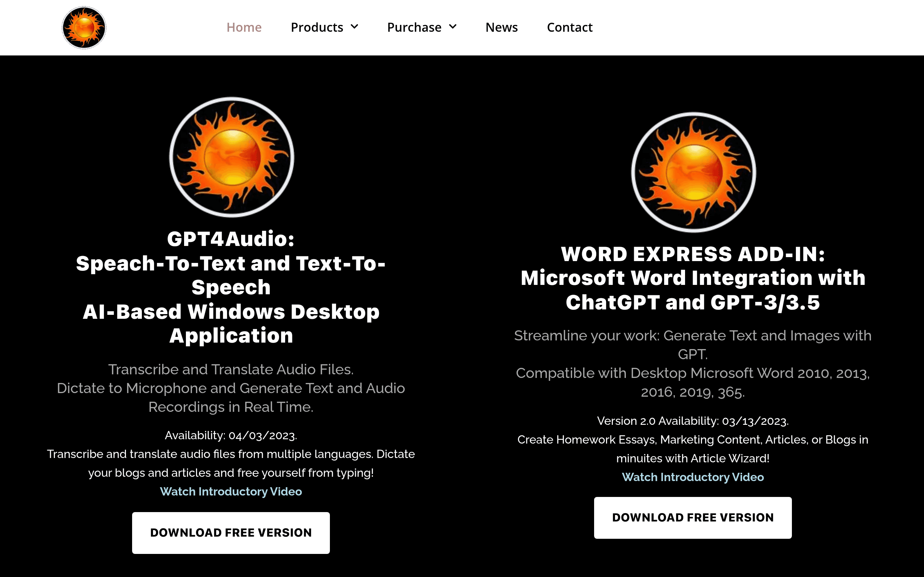This screenshot has height=577, width=924.
Task: Watch Introductory Video for GPT4Audio
Action: click(x=231, y=492)
